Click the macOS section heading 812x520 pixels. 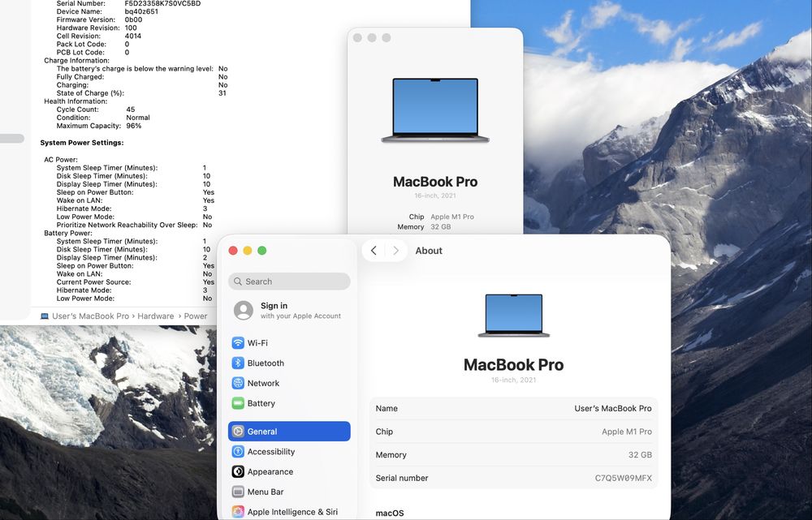pyautogui.click(x=390, y=514)
